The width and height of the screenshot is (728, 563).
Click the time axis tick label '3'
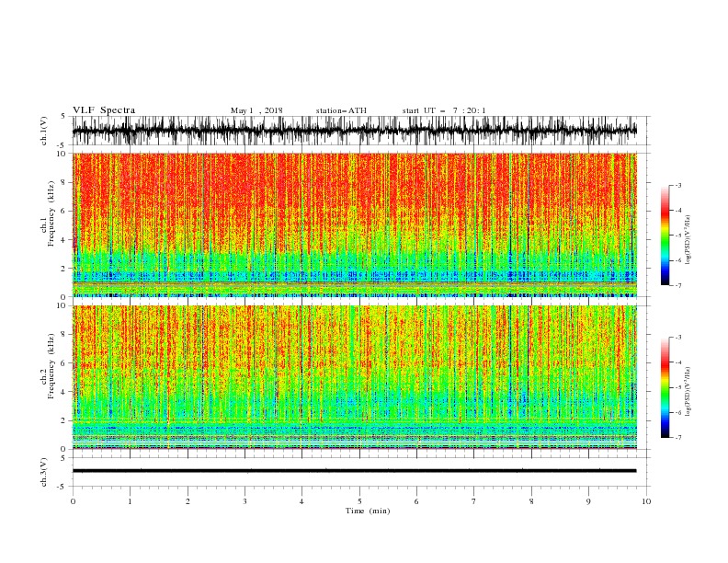(245, 501)
